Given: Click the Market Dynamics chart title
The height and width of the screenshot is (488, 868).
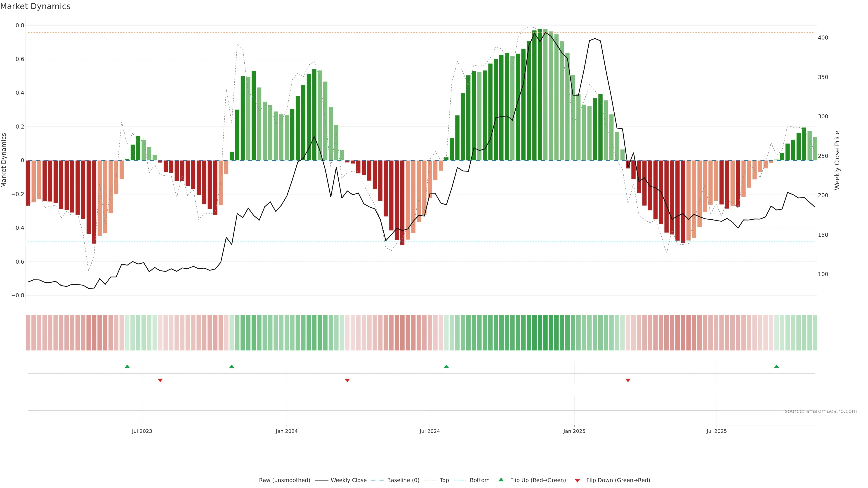Looking at the screenshot, I should pos(35,6).
